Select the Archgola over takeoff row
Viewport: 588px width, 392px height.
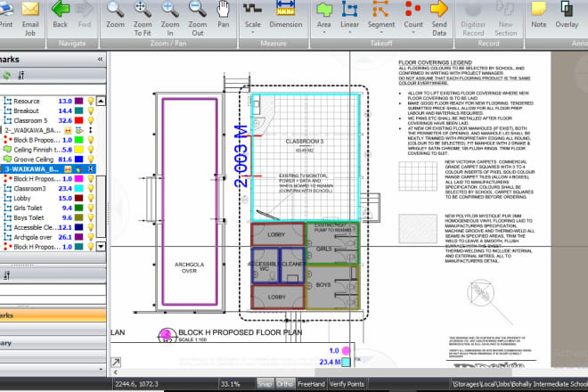[48, 237]
